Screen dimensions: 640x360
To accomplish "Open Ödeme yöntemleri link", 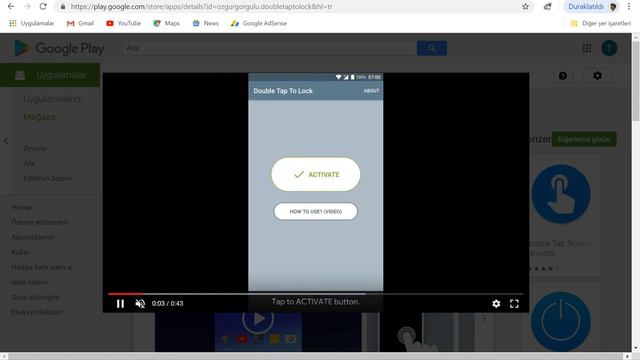I will [x=40, y=222].
